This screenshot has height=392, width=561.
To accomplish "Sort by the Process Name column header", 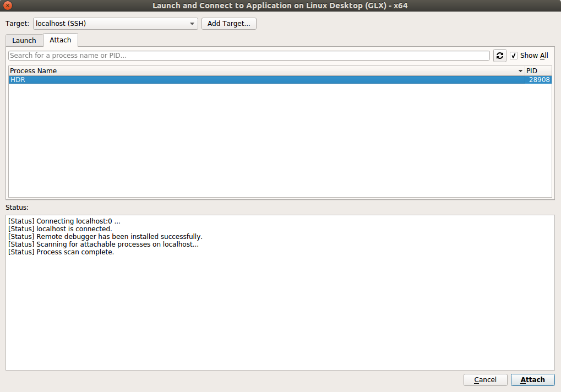I will point(266,71).
